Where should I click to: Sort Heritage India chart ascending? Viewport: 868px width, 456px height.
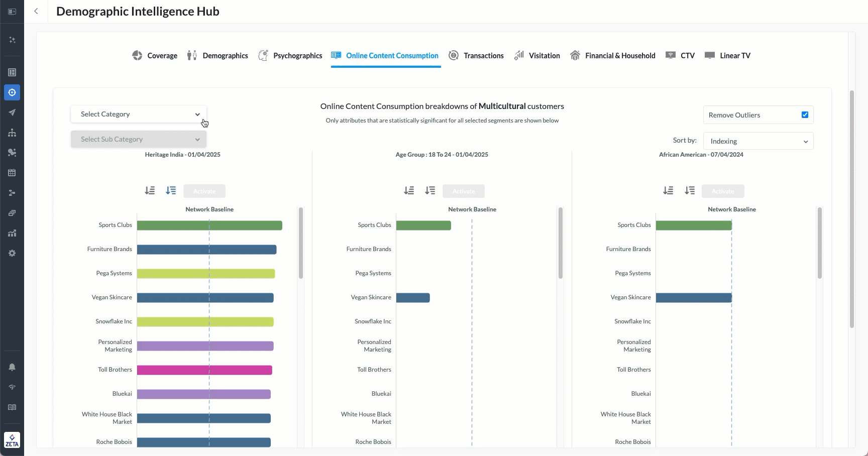(x=150, y=191)
